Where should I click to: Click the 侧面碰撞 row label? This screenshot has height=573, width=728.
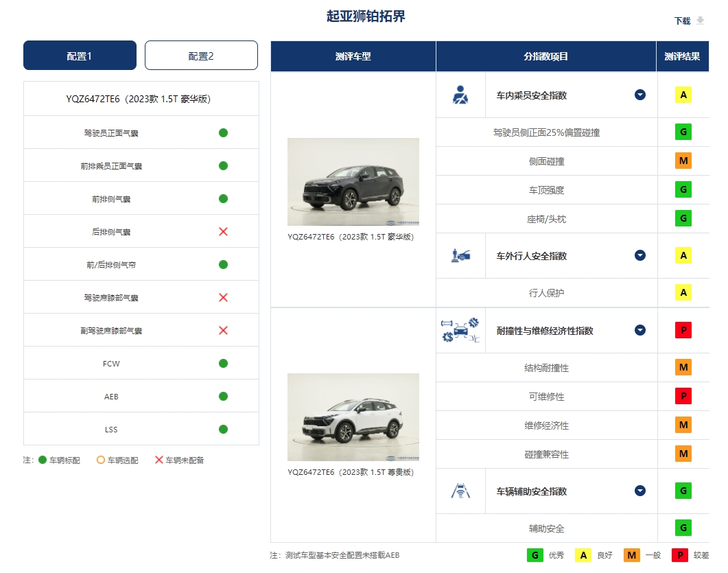pyautogui.click(x=546, y=161)
